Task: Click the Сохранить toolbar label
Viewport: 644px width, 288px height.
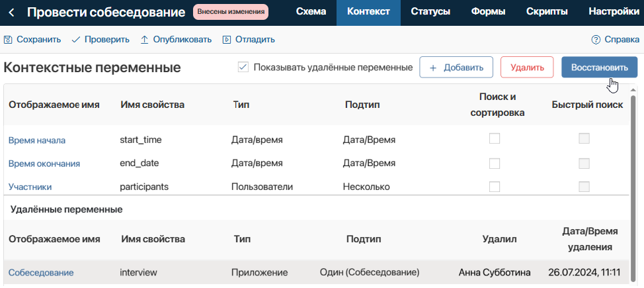Action: (x=38, y=40)
